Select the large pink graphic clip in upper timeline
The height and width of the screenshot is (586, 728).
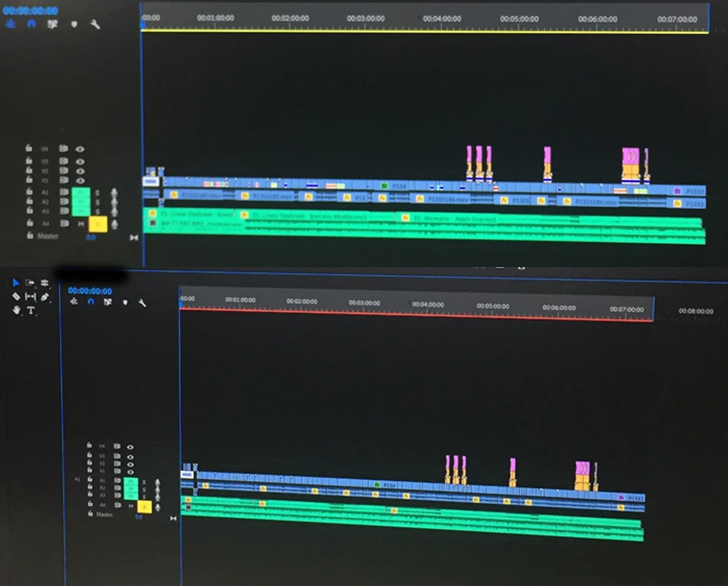pos(630,155)
